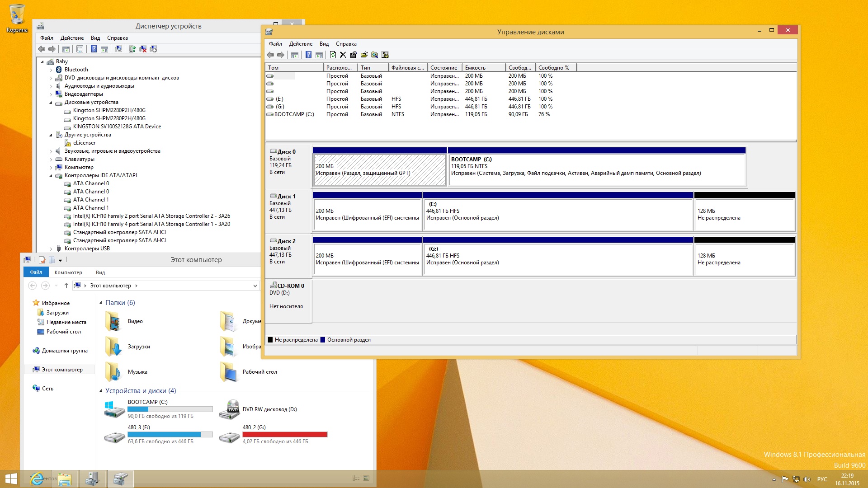The height and width of the screenshot is (488, 868).
Task: Click the Refresh icon in Disk Management toolbar
Action: pos(333,55)
